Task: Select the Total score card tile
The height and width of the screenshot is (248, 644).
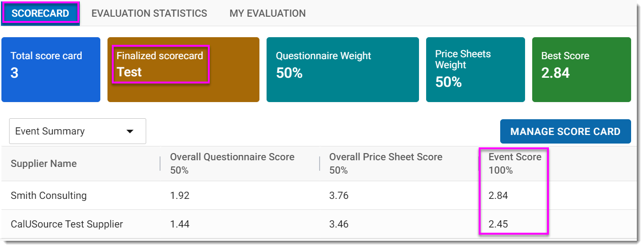Action: [51, 70]
